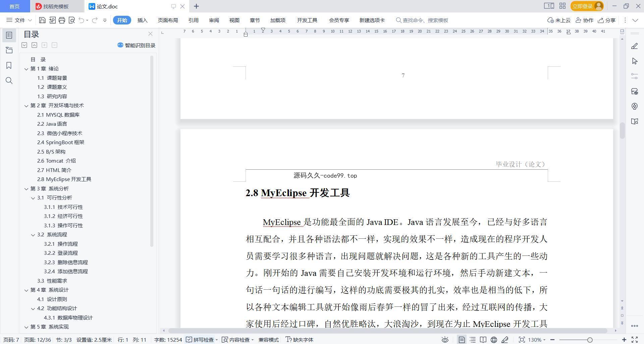Click the pen tool in right sidebar
The image size is (644, 344).
tap(634, 46)
